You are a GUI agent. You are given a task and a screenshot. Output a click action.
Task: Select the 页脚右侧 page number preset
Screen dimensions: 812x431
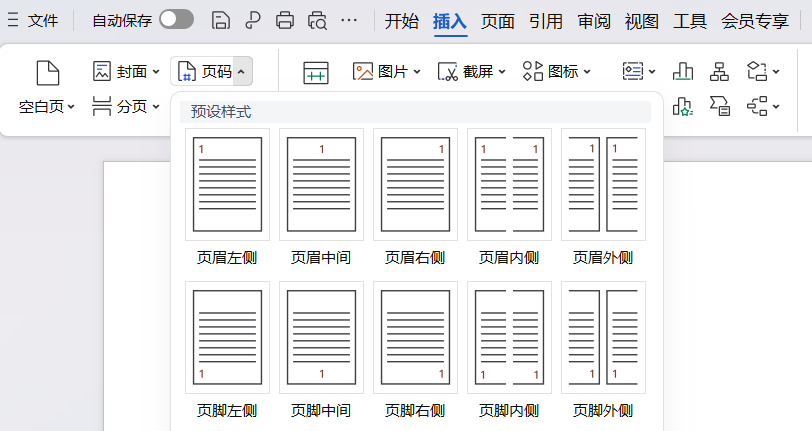[x=415, y=337]
